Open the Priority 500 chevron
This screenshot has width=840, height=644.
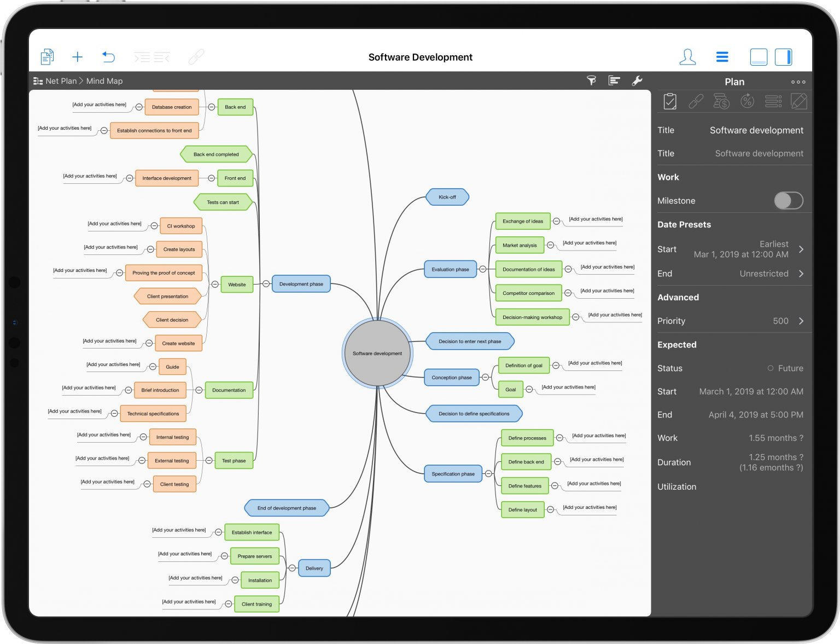[801, 321]
